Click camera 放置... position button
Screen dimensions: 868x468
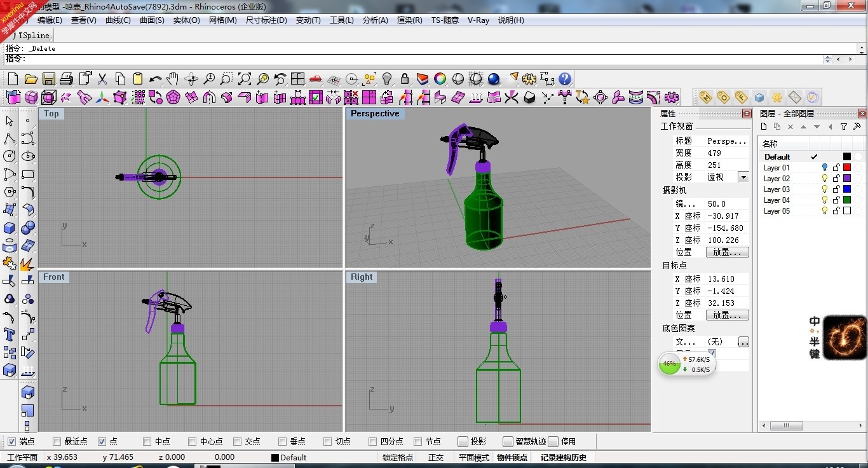[x=728, y=252]
